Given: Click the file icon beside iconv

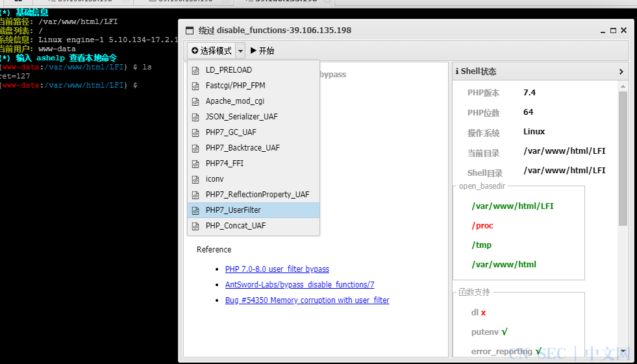Looking at the screenshot, I should click(x=196, y=179).
